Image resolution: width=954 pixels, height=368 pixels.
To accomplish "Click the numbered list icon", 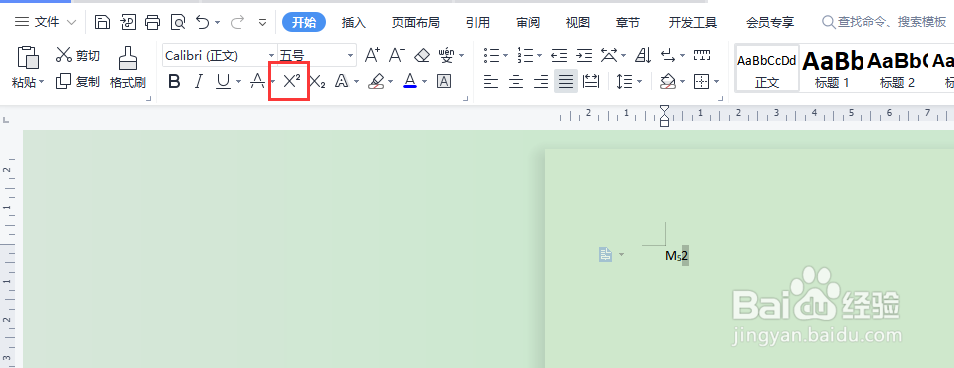I will click(x=526, y=55).
